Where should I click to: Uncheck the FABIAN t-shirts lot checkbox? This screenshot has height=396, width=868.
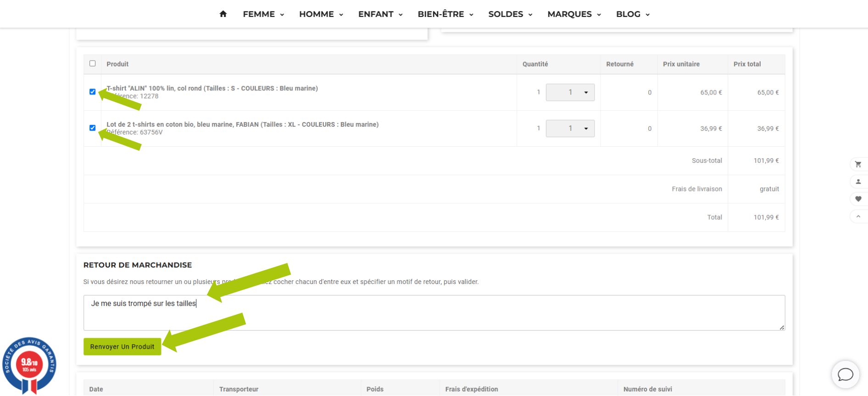93,128
